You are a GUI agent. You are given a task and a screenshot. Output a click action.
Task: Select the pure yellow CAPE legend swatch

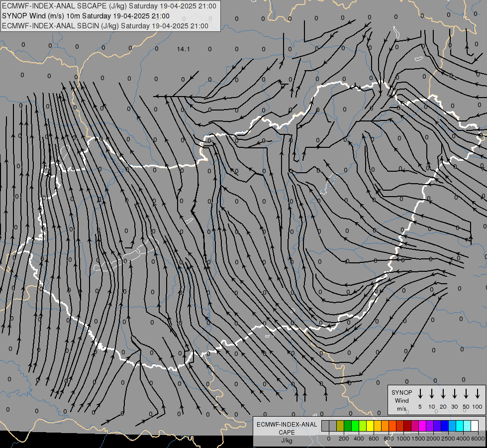[x=370, y=426]
